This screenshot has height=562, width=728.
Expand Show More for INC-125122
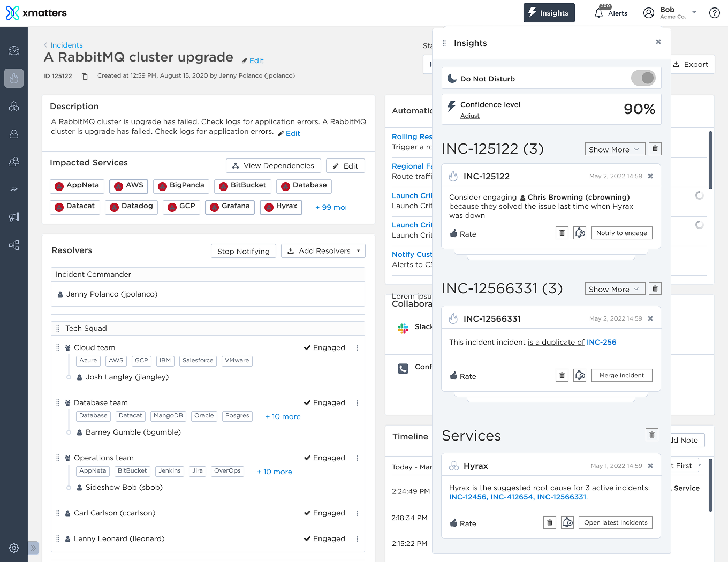coord(614,149)
